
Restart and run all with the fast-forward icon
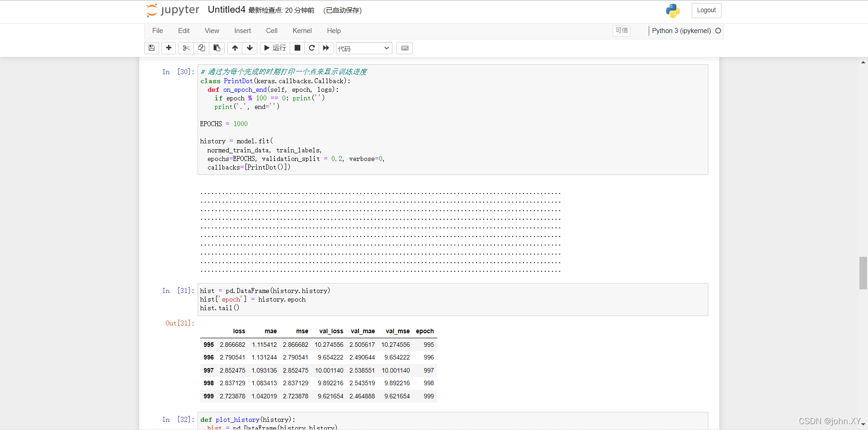point(326,48)
